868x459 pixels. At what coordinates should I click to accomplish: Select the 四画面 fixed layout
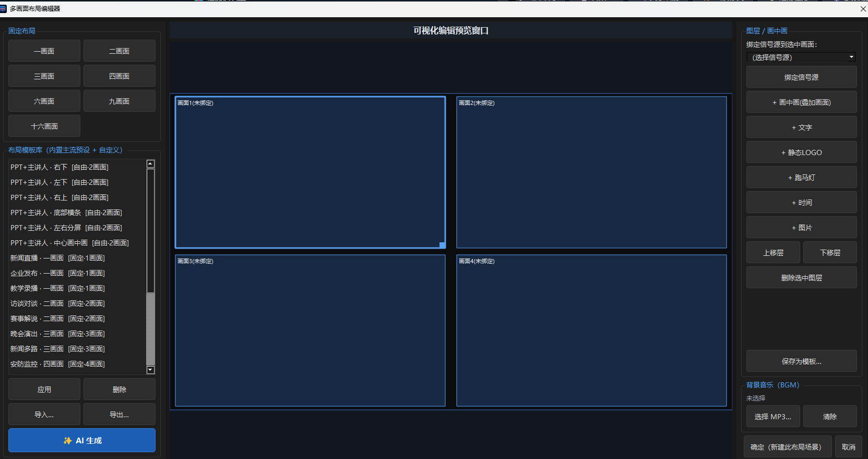(120, 76)
